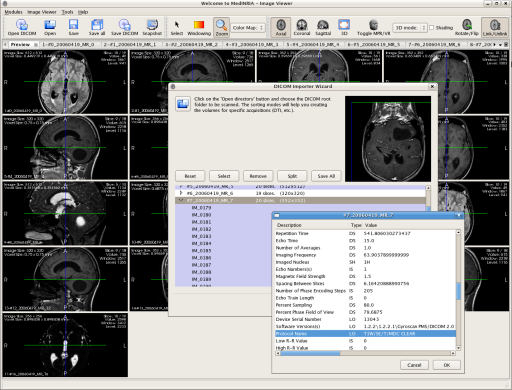
Task: Click OK in the tag dialog
Action: pyautogui.click(x=447, y=365)
